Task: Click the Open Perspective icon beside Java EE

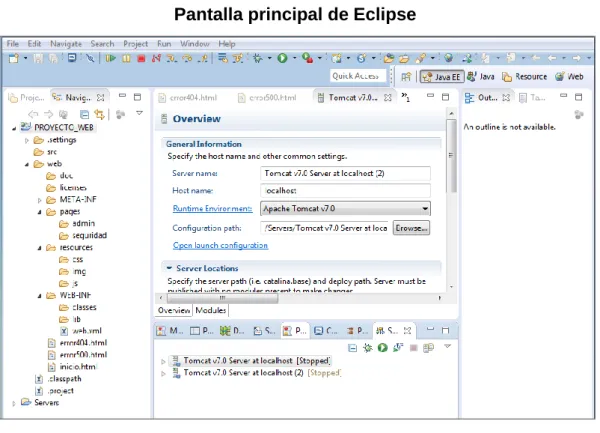Action: 406,77
